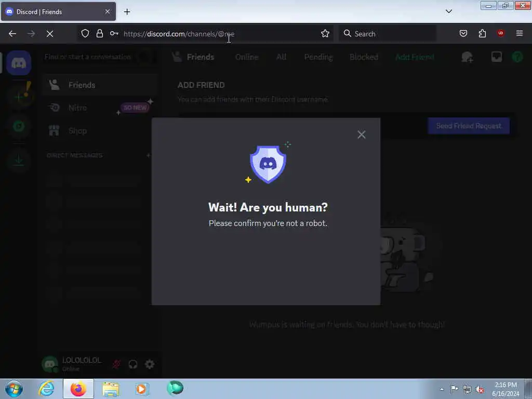This screenshot has width=532, height=399.
Task: Open Windows Media Player from taskbar
Action: [142, 389]
